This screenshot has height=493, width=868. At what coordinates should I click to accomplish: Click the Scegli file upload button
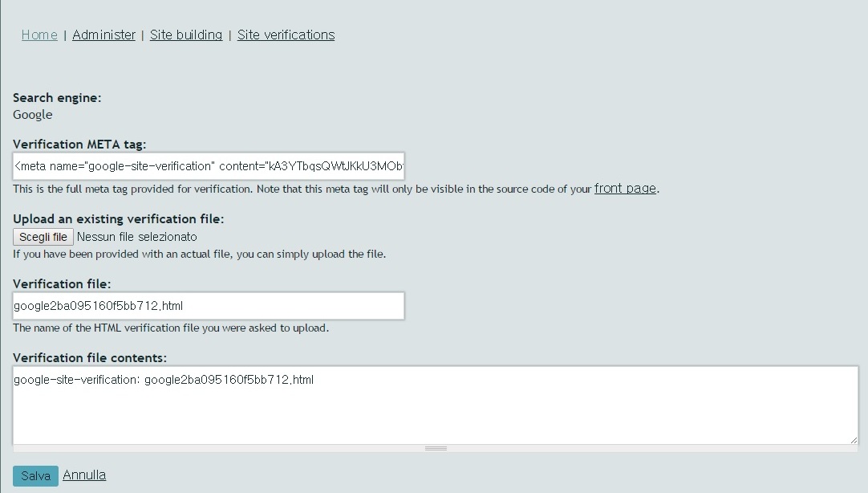43,237
